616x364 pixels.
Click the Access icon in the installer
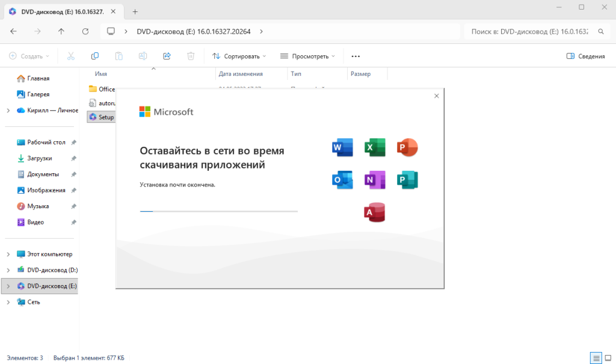375,212
